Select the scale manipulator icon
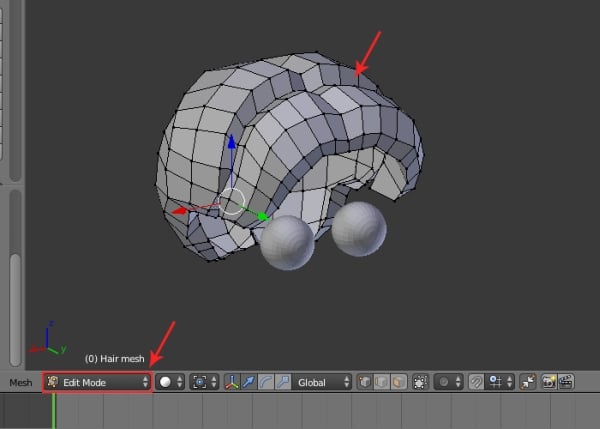Viewport: 600px width, 429px height. tap(282, 382)
